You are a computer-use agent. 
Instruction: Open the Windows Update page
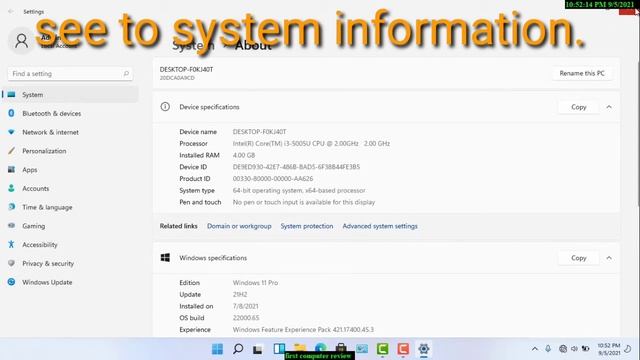tap(70, 282)
